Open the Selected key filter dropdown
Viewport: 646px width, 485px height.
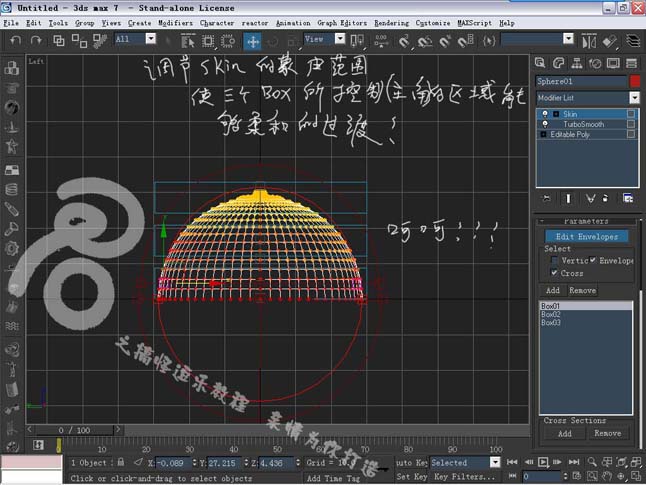[x=495, y=462]
